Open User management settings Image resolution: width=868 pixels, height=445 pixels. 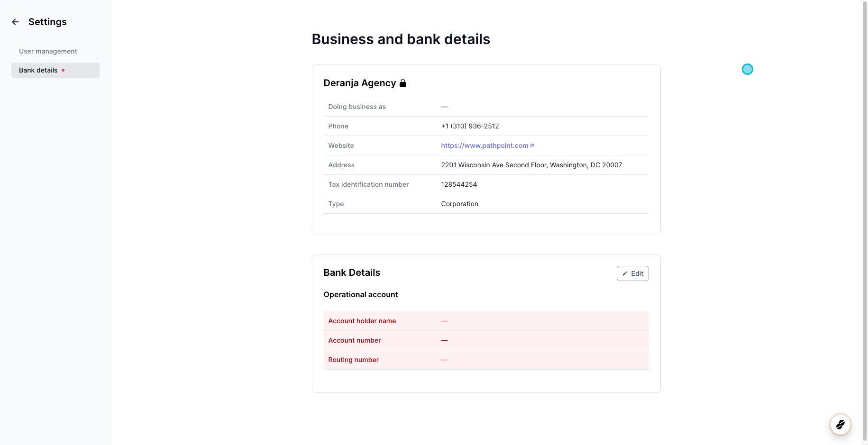pyautogui.click(x=48, y=51)
